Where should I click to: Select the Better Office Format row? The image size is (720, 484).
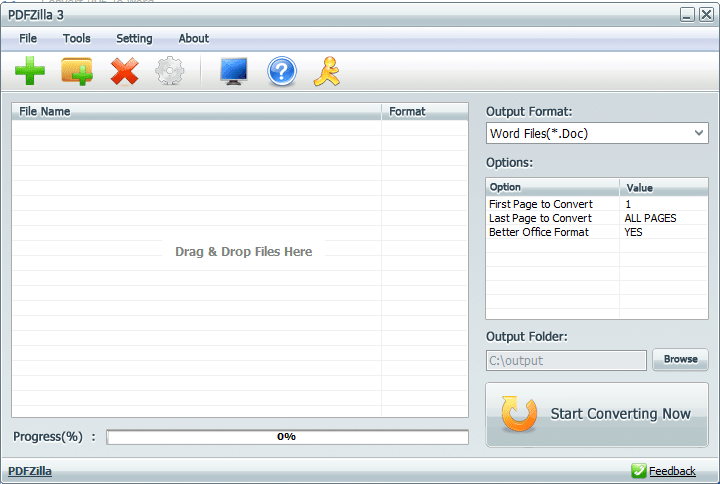point(597,232)
